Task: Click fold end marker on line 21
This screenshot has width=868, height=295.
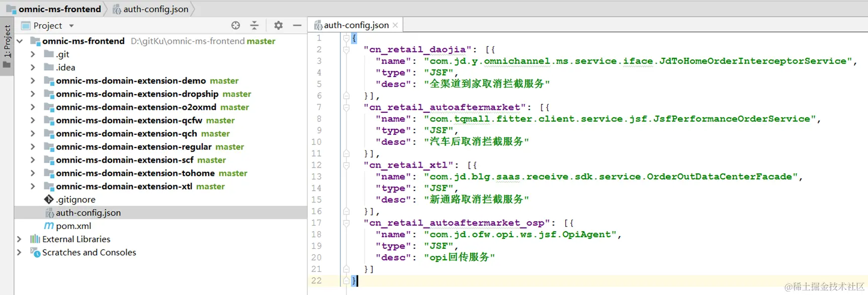Action: tap(346, 269)
